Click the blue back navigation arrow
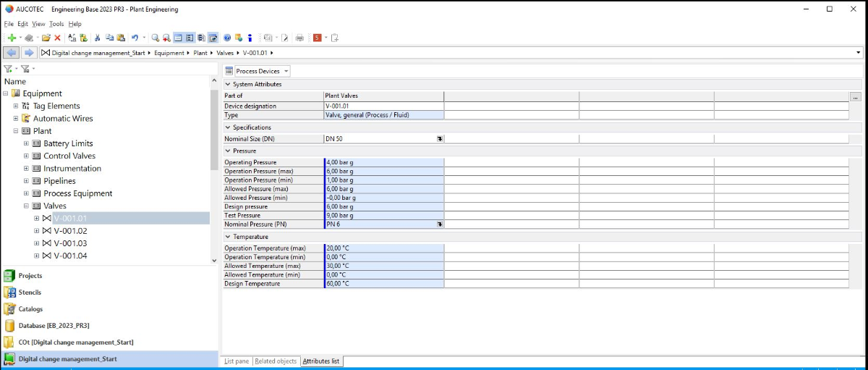The height and width of the screenshot is (370, 868). (x=12, y=53)
